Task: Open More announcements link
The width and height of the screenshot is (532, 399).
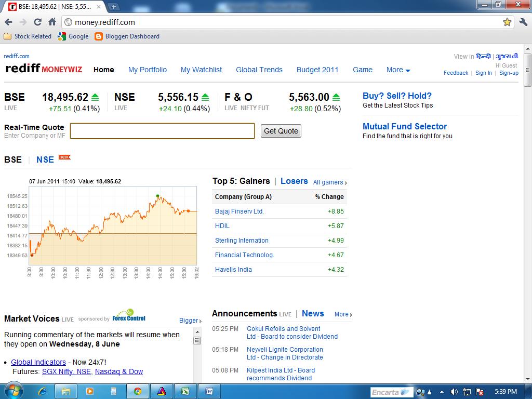Action: tap(343, 314)
